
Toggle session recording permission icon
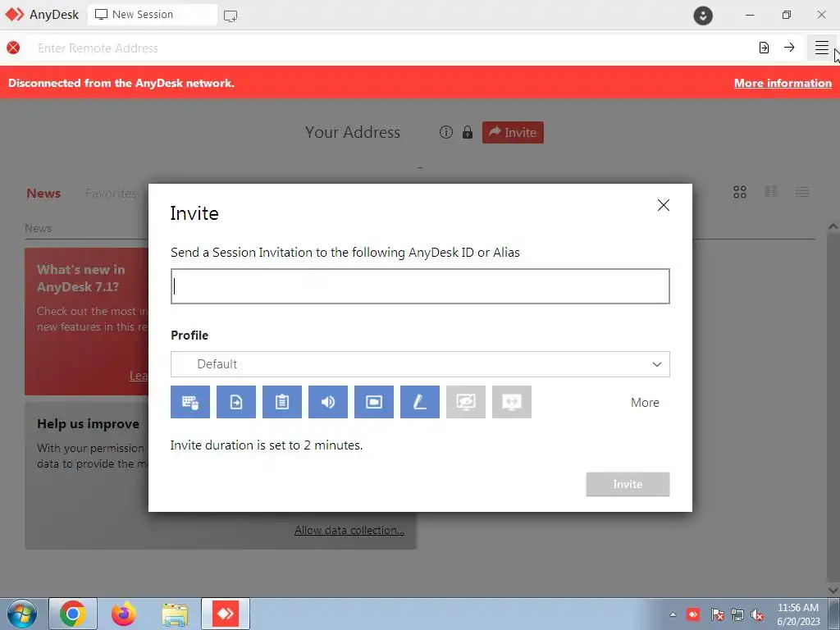pyautogui.click(x=374, y=402)
